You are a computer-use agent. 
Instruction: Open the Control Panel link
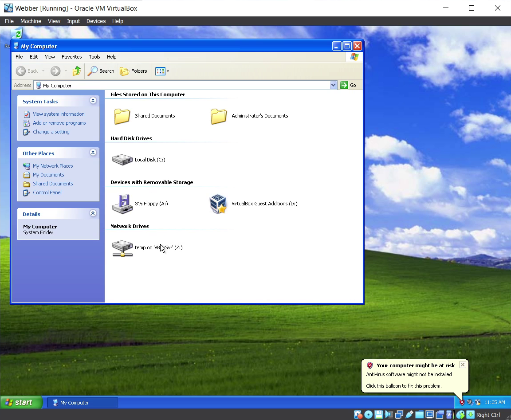[47, 192]
